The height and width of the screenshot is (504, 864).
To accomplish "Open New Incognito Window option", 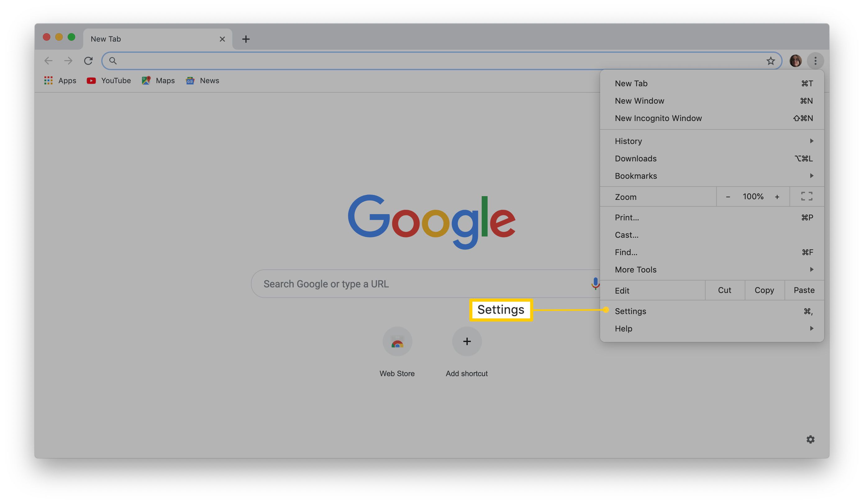I will [658, 118].
